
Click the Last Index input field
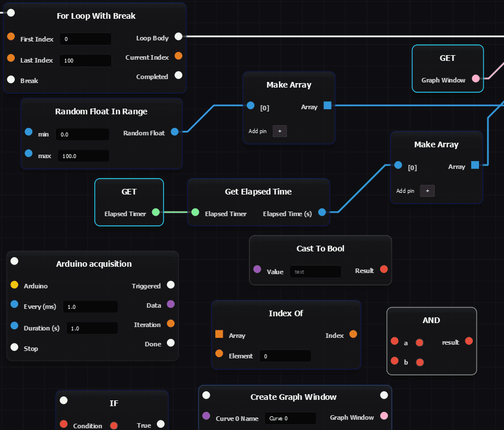click(x=86, y=60)
